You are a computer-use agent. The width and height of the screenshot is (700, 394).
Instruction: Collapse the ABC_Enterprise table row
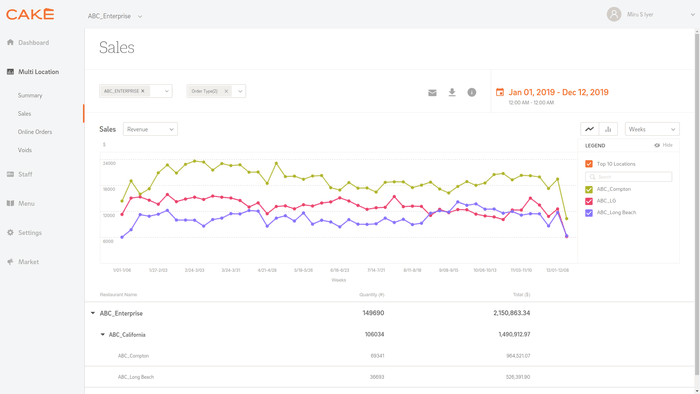pyautogui.click(x=93, y=313)
